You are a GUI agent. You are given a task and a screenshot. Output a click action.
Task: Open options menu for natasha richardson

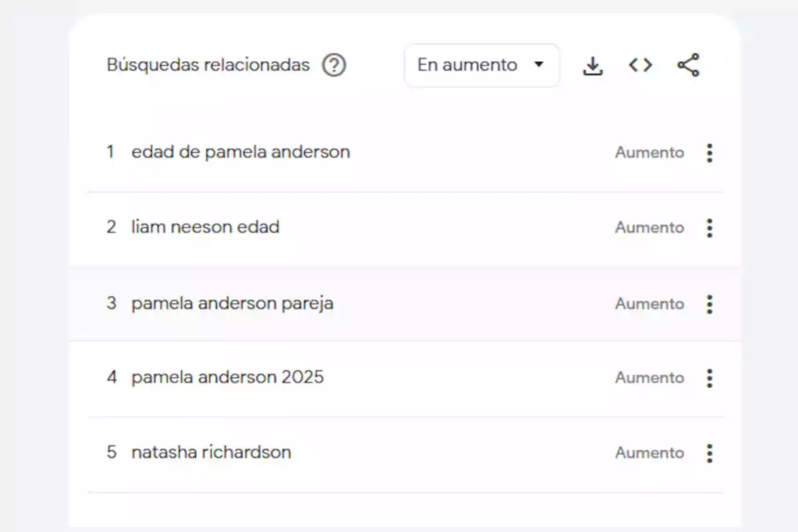tap(710, 453)
